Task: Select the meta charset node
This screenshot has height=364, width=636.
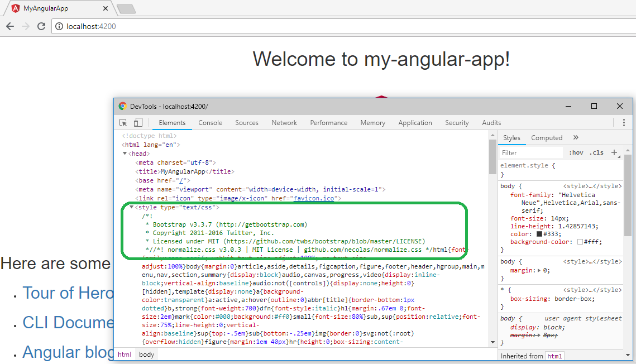Action: click(x=176, y=162)
